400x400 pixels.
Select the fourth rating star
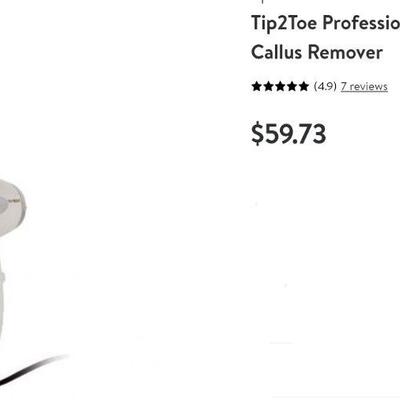tap(292, 86)
